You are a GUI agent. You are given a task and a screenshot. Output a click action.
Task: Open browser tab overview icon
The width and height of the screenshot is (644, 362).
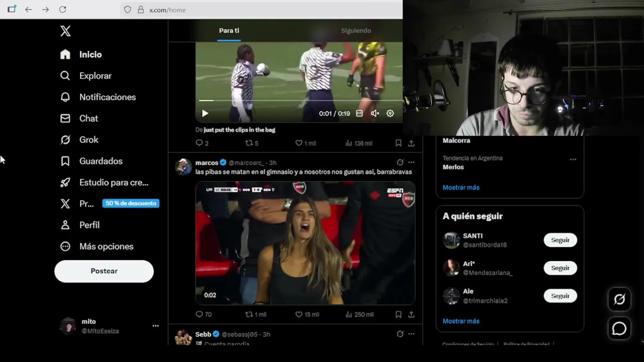click(x=12, y=9)
